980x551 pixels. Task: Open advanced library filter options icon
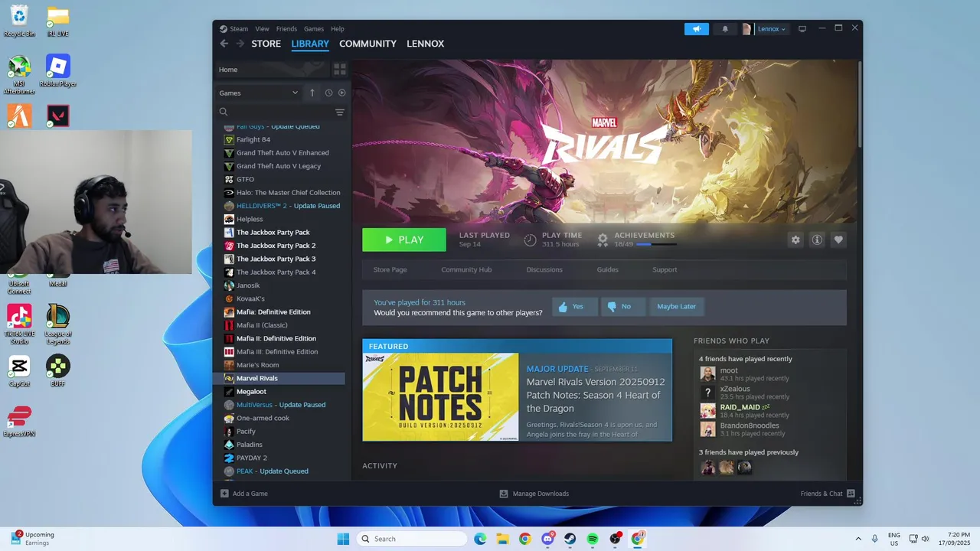pos(340,112)
